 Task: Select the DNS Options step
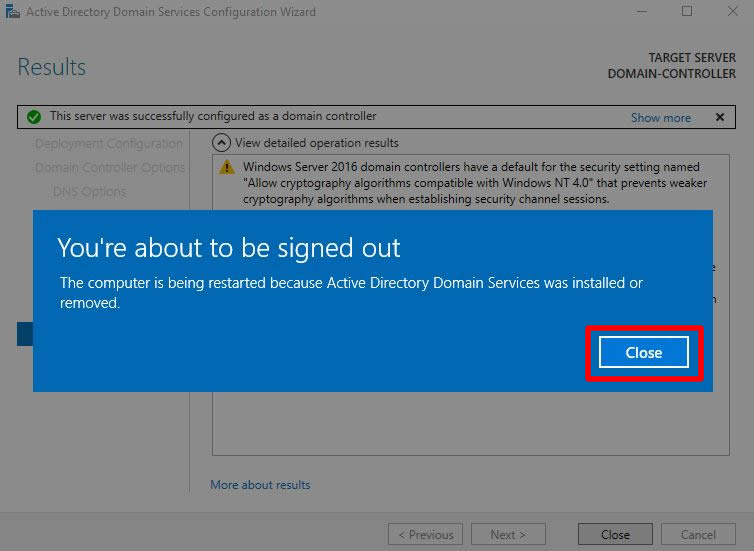click(89, 191)
